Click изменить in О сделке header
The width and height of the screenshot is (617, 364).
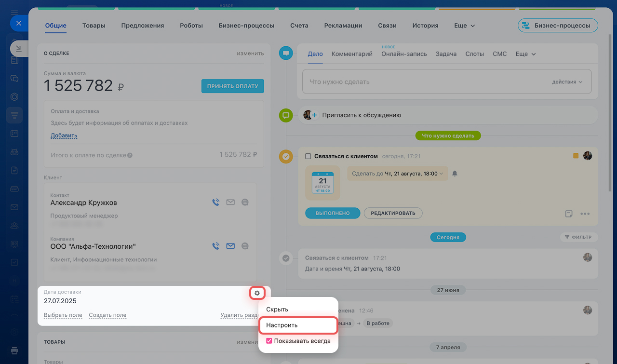click(250, 54)
